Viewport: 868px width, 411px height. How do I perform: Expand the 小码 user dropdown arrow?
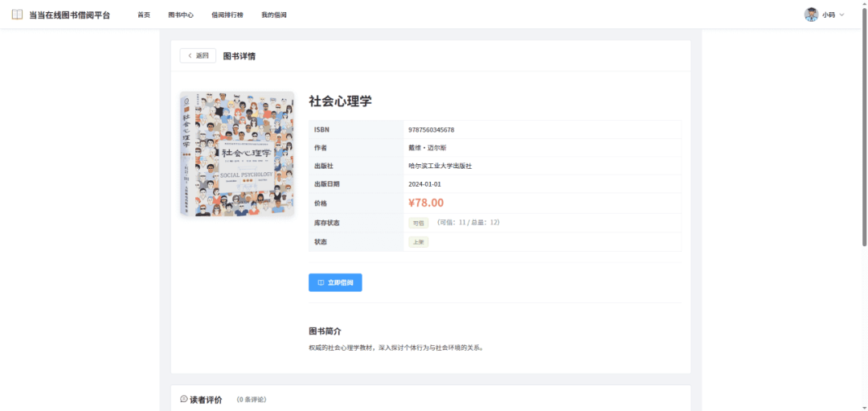[842, 15]
